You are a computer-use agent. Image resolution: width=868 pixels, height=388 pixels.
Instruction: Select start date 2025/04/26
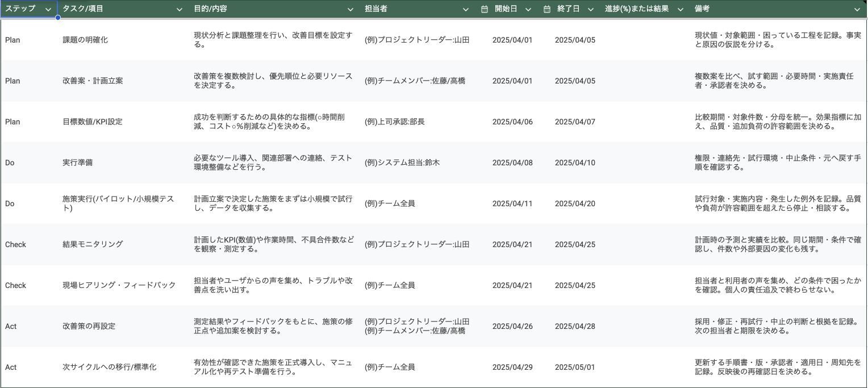point(512,326)
